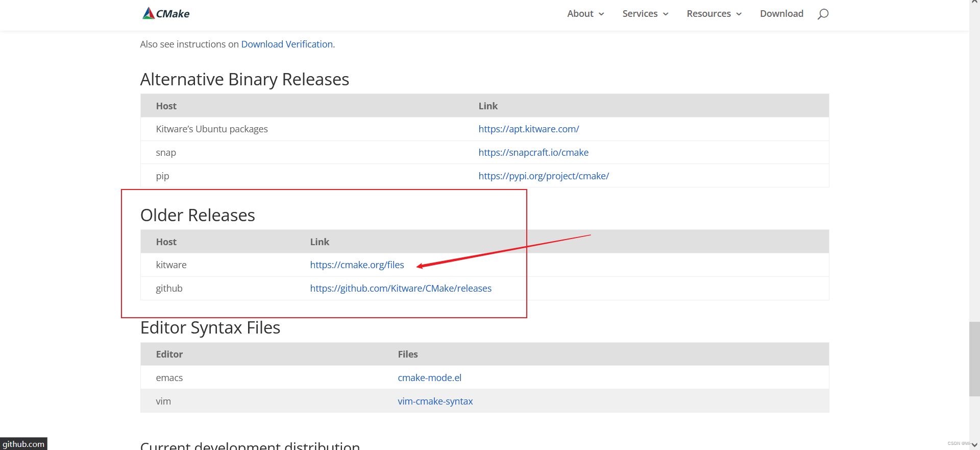Image resolution: width=980 pixels, height=450 pixels.
Task: Open the Download nav item
Action: pos(781,14)
